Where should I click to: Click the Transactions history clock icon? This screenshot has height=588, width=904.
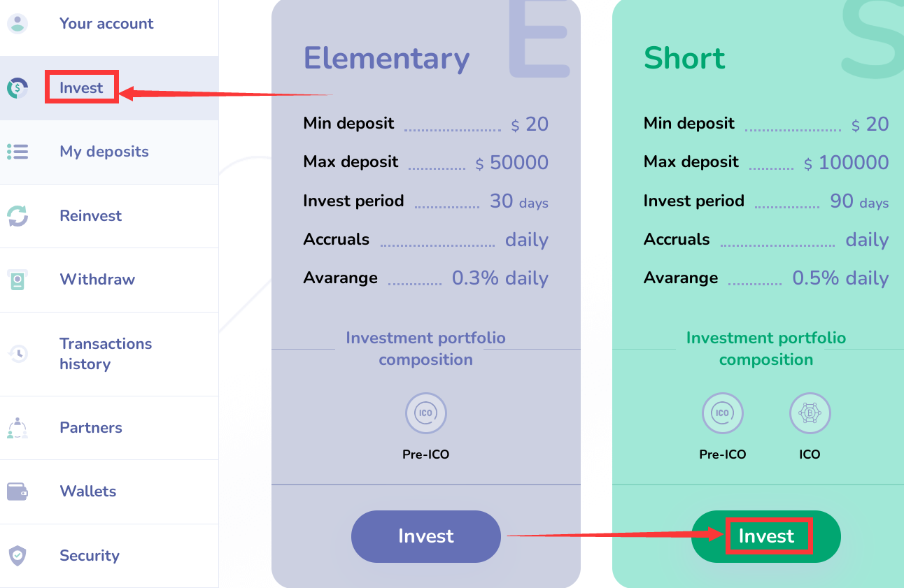[x=17, y=354]
